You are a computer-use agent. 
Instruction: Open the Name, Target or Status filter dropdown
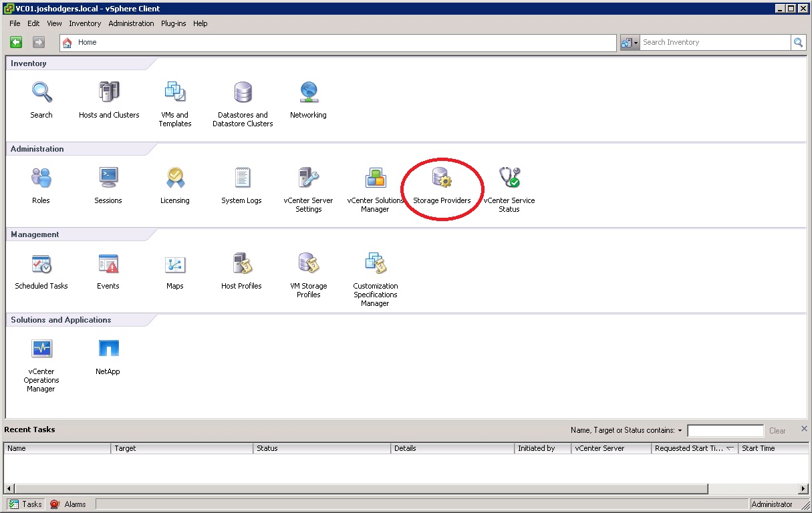click(x=680, y=431)
